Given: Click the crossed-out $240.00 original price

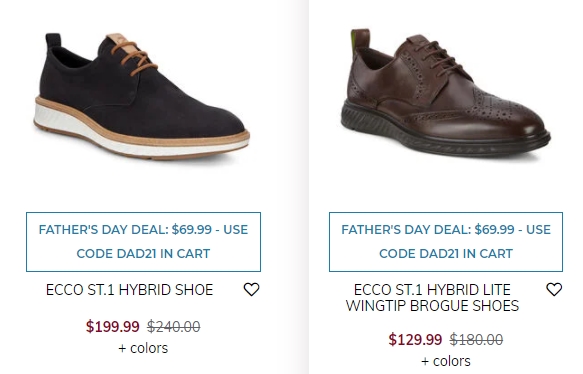Looking at the screenshot, I should click(174, 326).
